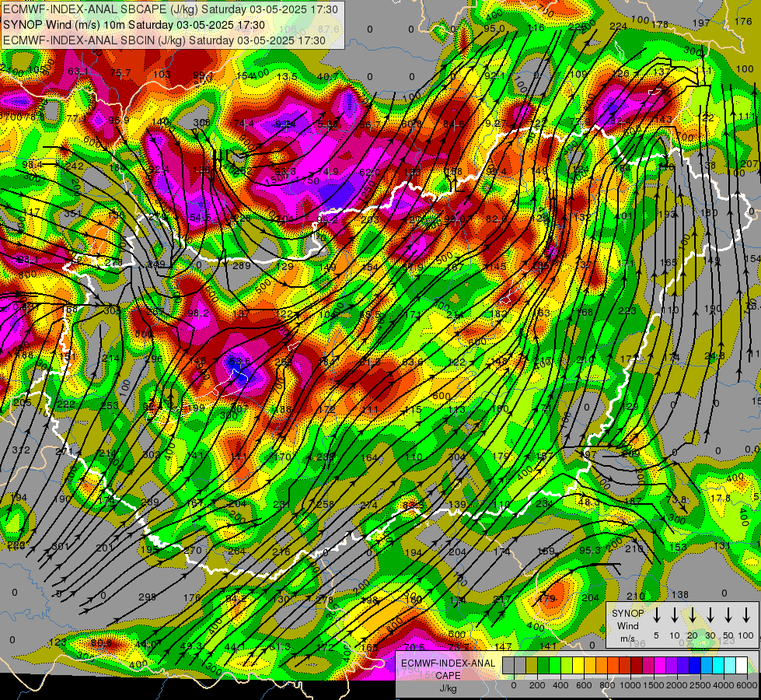Pick the dark red CAPE swatch after 1000
Image resolution: width=761 pixels, height=700 pixels.
pyautogui.click(x=637, y=665)
